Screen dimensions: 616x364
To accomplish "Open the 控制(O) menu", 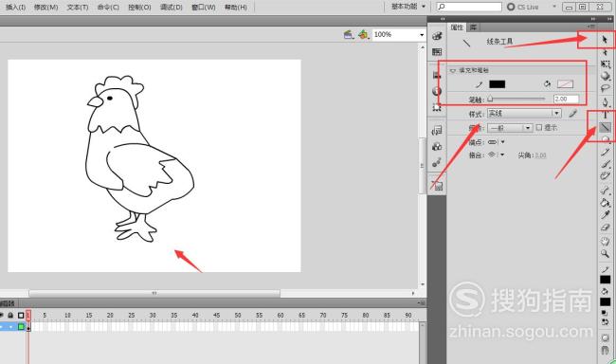I will pyautogui.click(x=139, y=7).
